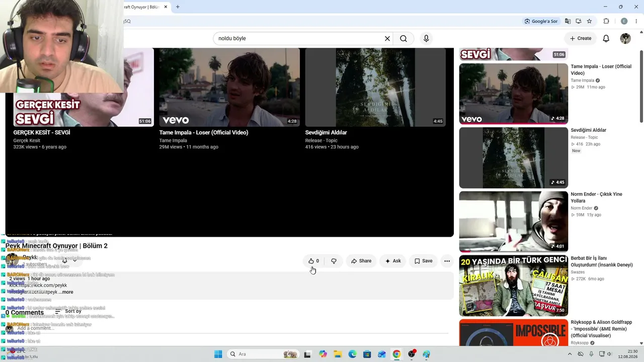Like the video with thumbs up
This screenshot has width=644, height=362.
pos(313,261)
